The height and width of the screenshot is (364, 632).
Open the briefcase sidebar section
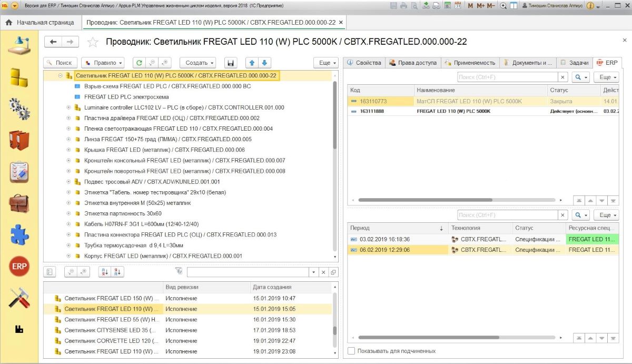(x=19, y=203)
